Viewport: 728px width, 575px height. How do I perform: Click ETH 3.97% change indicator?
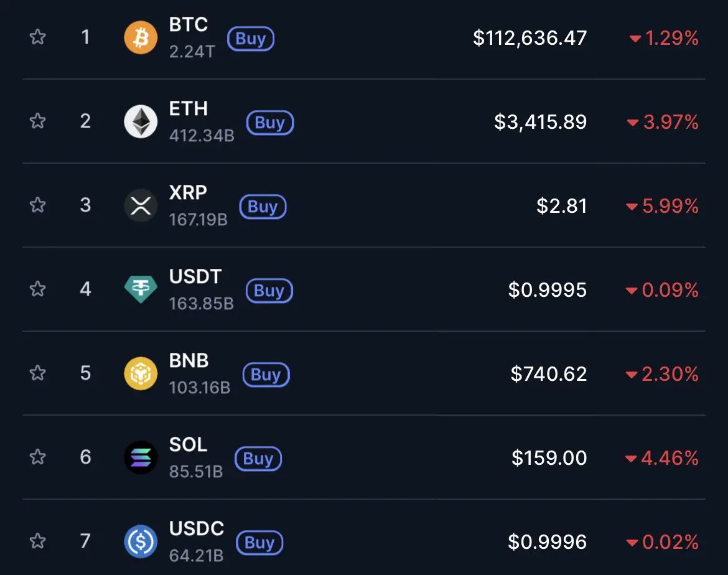(x=663, y=122)
